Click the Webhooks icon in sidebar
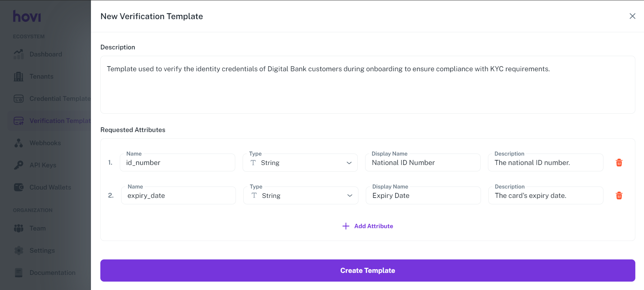Image resolution: width=644 pixels, height=290 pixels. pyautogui.click(x=18, y=143)
